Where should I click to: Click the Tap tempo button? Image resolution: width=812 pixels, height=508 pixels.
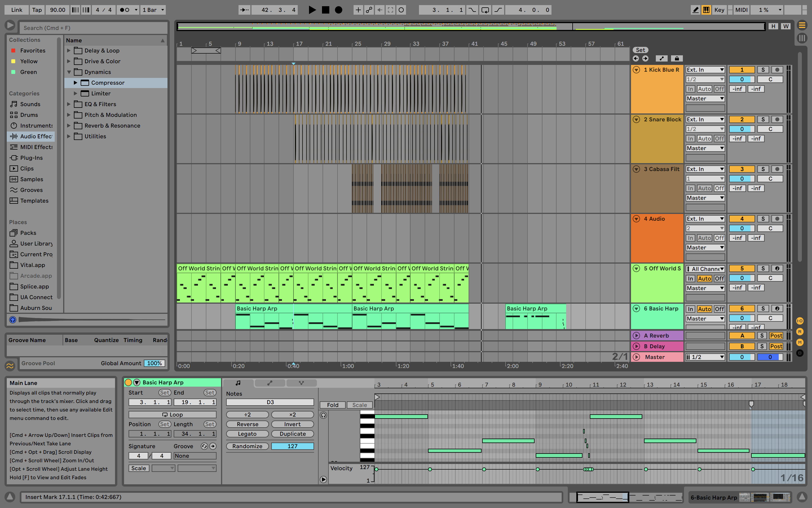point(37,10)
